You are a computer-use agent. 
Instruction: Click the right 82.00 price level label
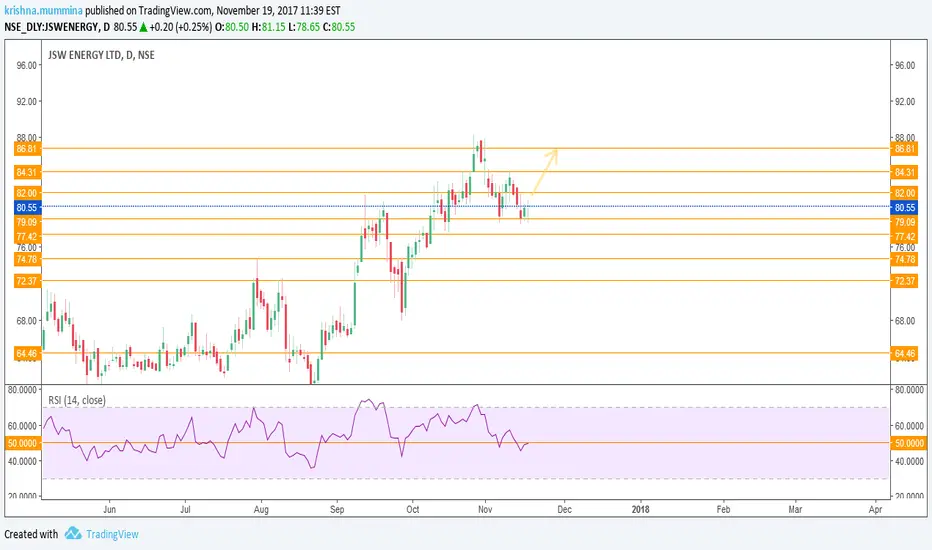[x=904, y=193]
